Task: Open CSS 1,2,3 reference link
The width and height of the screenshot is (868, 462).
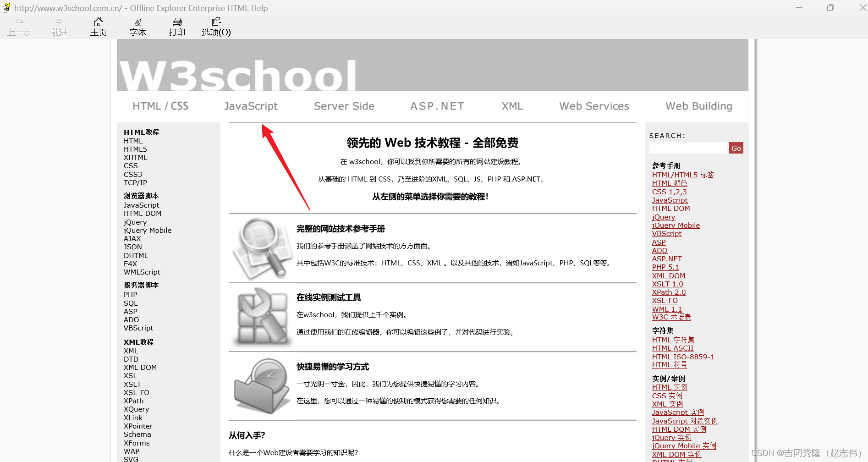Action: [670, 192]
